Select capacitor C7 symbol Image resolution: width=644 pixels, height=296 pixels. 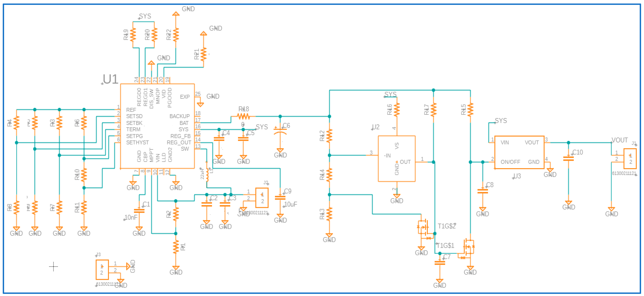[x=440, y=263]
